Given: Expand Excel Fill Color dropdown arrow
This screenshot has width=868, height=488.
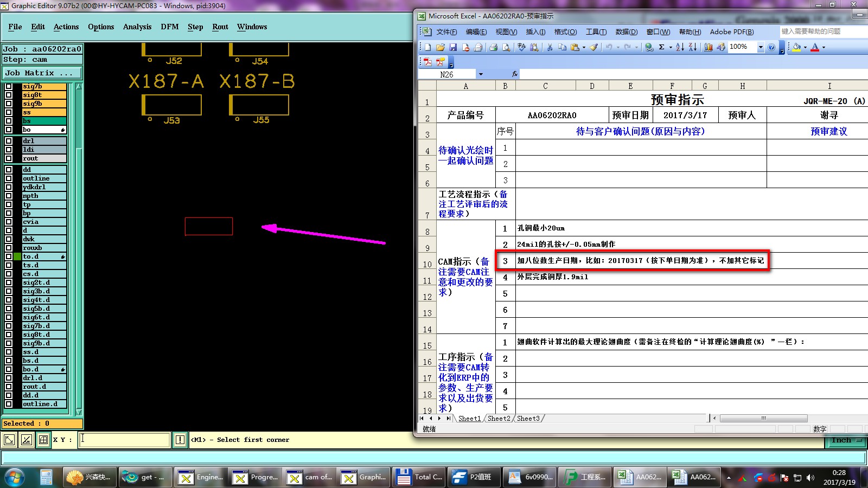Looking at the screenshot, I should (x=805, y=47).
